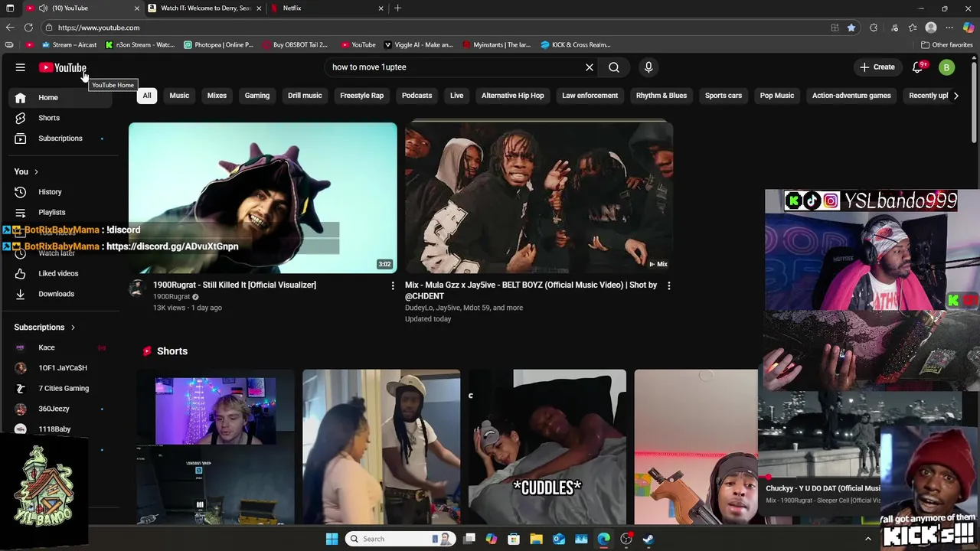980x551 pixels.
Task: Click the YouTube search text field
Action: [456, 67]
